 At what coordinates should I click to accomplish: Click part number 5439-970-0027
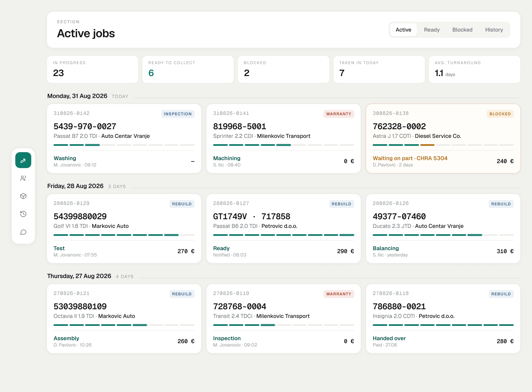click(x=85, y=126)
